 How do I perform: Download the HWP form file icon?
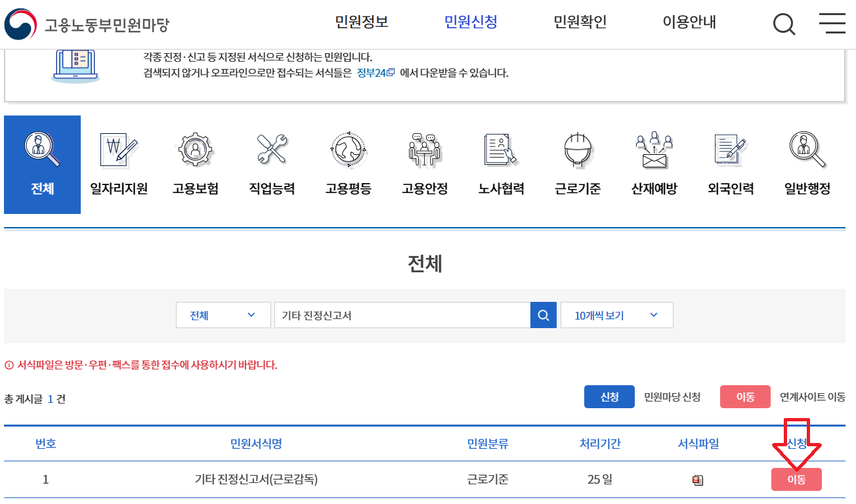pos(697,479)
